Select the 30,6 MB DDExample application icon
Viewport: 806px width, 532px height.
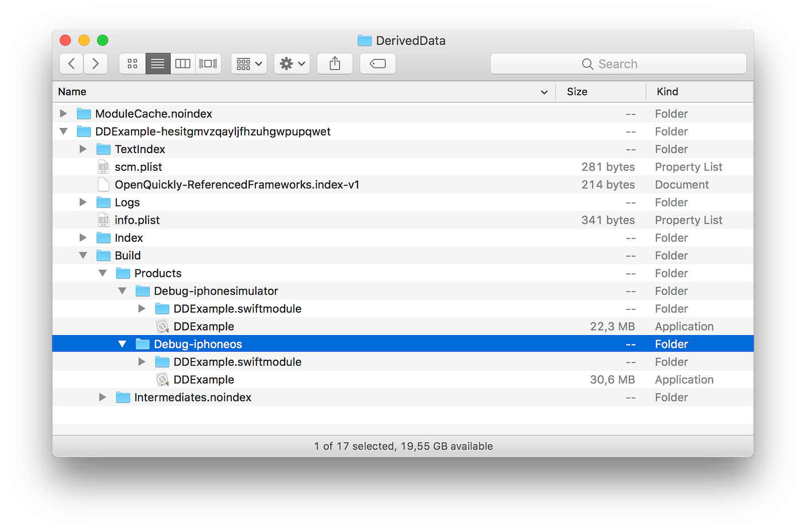coord(162,379)
